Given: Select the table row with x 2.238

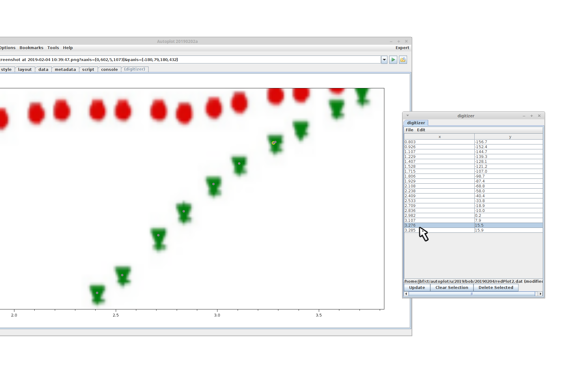Looking at the screenshot, I should [x=473, y=191].
